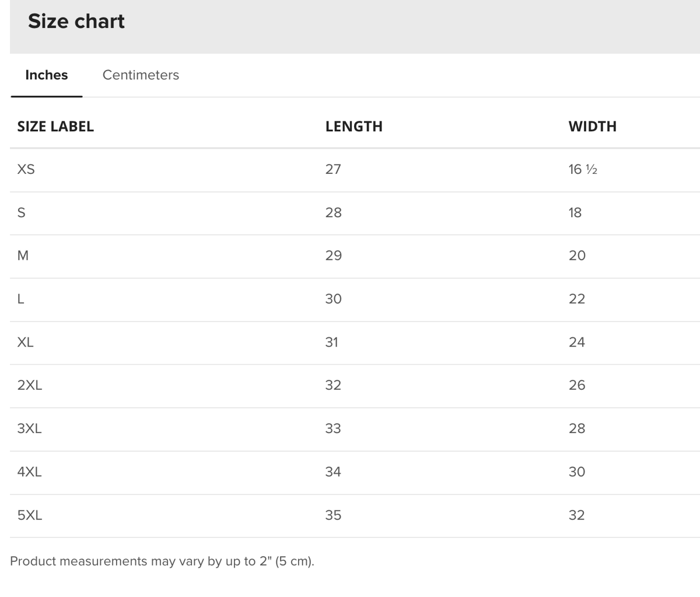
Task: Click the Size chart heading
Action: (x=76, y=22)
